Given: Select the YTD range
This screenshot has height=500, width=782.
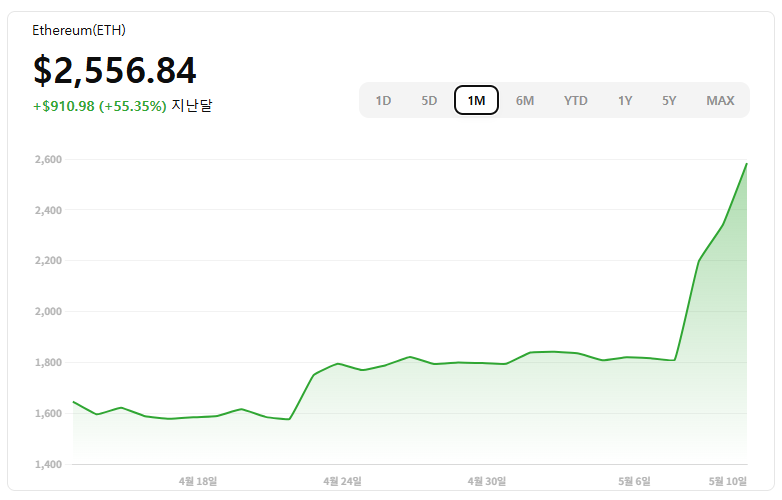Looking at the screenshot, I should pos(576,101).
